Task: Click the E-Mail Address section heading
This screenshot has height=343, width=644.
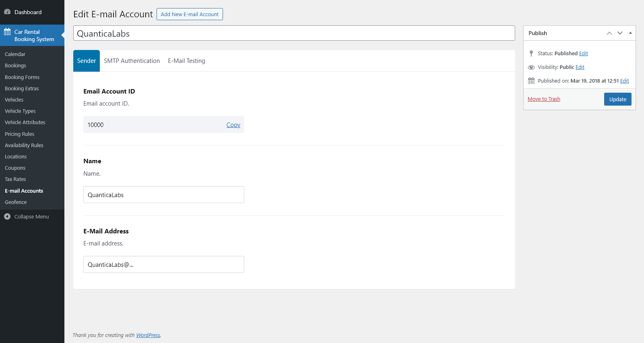Action: pos(106,231)
